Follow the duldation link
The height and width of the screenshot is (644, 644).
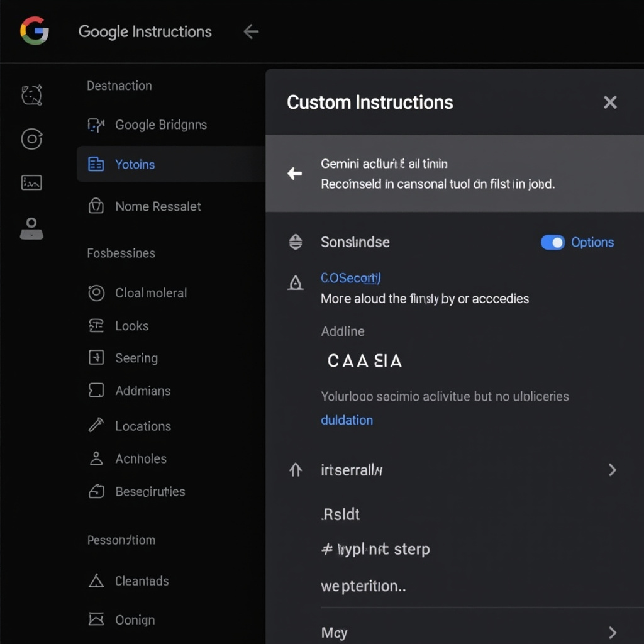347,420
